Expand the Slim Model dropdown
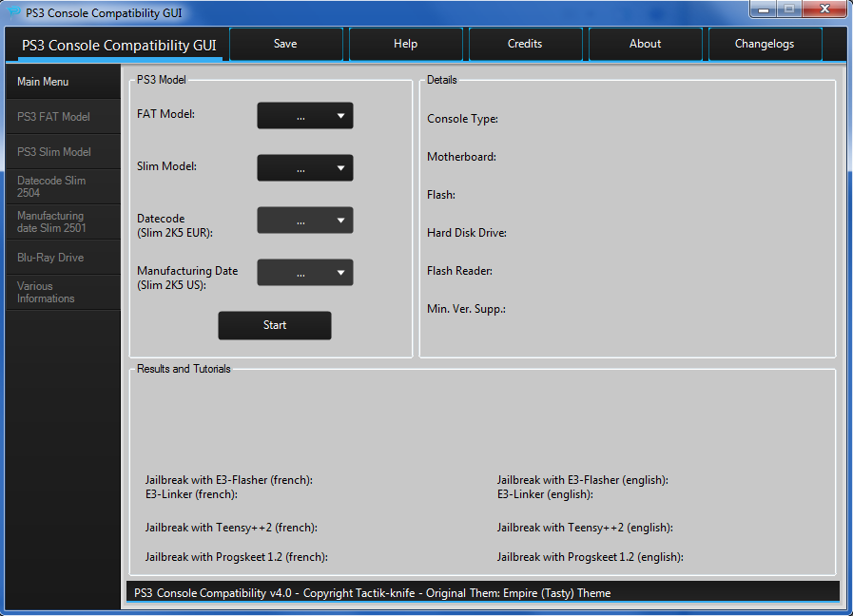The width and height of the screenshot is (853, 616). (305, 168)
